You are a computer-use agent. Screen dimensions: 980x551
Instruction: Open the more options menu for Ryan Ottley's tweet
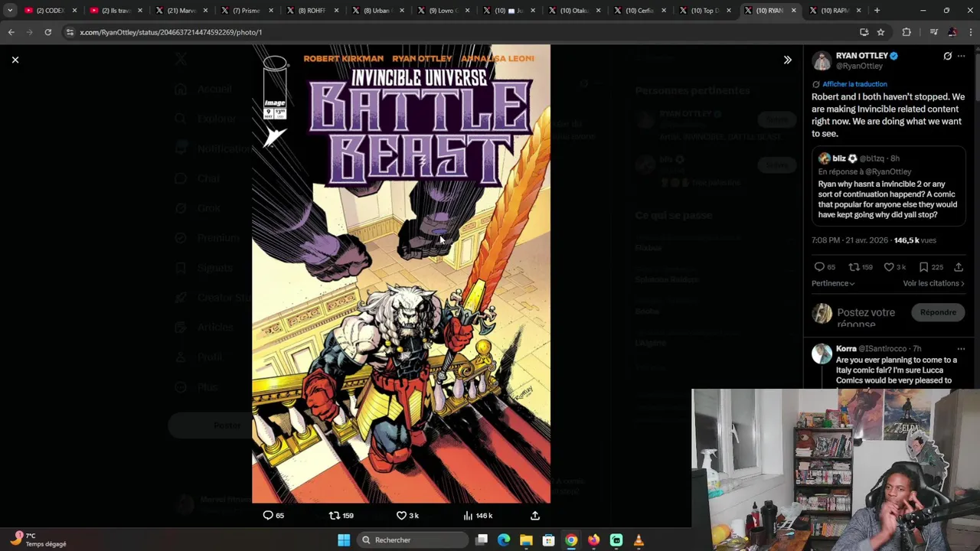962,56
